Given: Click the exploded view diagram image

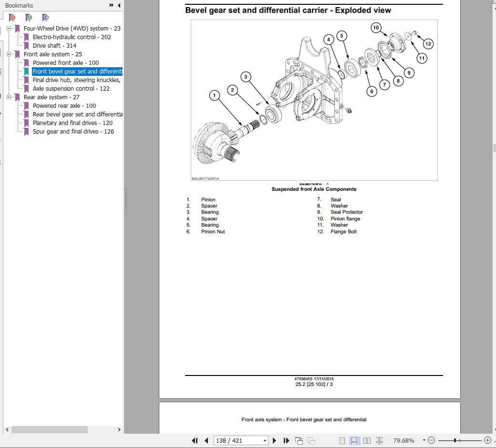Looking at the screenshot, I should click(314, 100).
